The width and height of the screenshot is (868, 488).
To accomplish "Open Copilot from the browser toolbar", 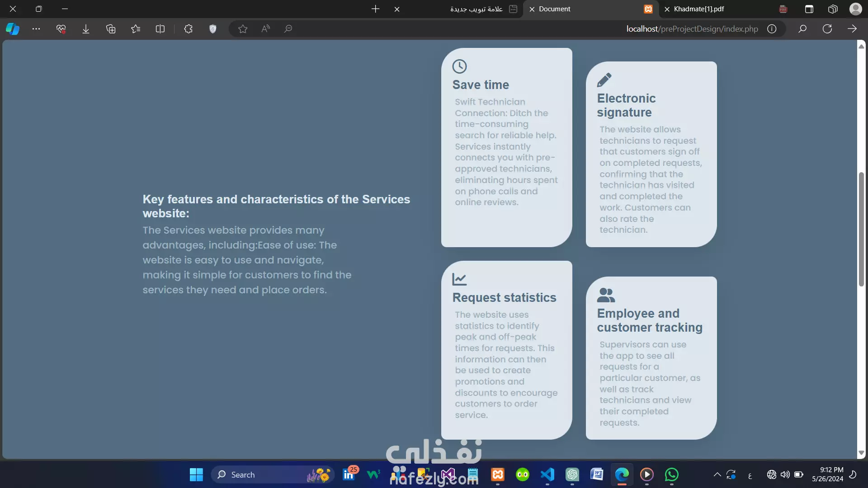I will pos(13,29).
